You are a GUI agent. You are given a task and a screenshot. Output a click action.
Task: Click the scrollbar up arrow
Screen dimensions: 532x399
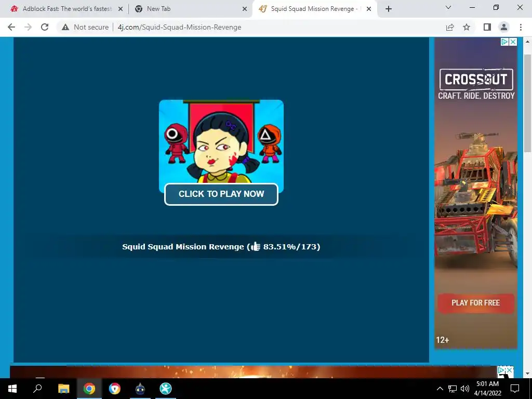click(527, 42)
